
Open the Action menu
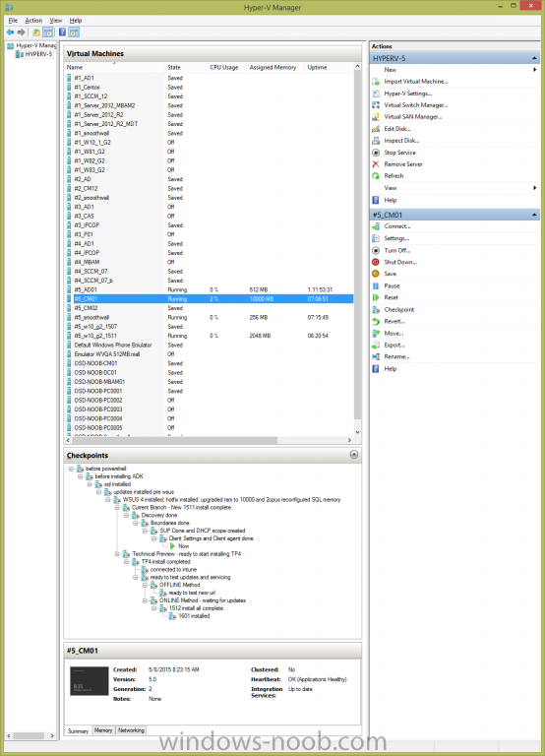click(33, 21)
